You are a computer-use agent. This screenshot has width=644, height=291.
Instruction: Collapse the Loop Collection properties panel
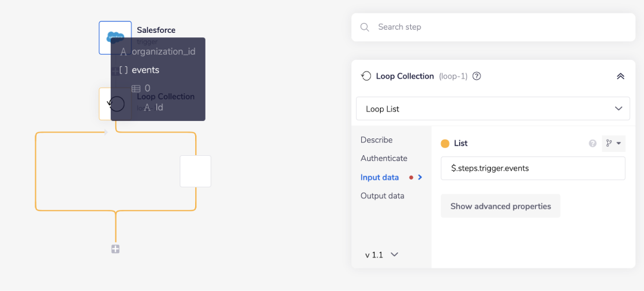(x=620, y=76)
